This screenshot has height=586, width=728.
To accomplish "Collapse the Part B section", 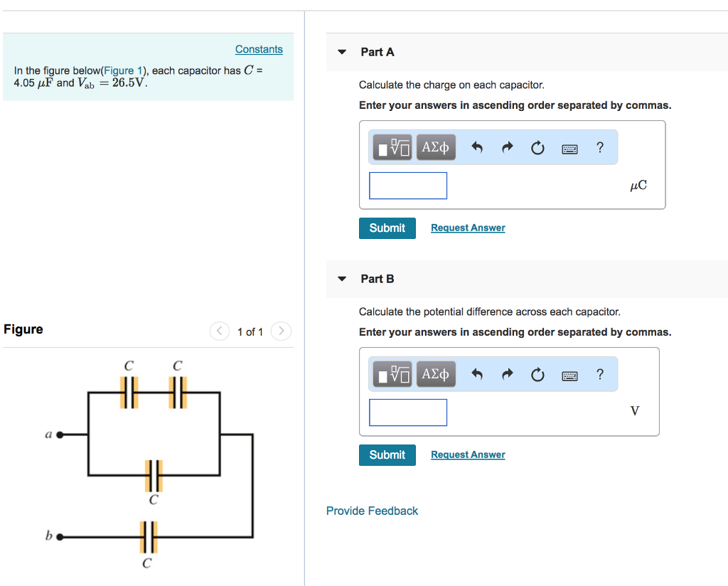I will pos(342,279).
